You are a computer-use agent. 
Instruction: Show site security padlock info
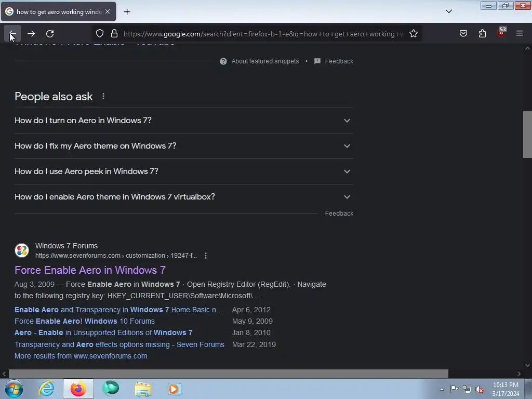(x=114, y=34)
